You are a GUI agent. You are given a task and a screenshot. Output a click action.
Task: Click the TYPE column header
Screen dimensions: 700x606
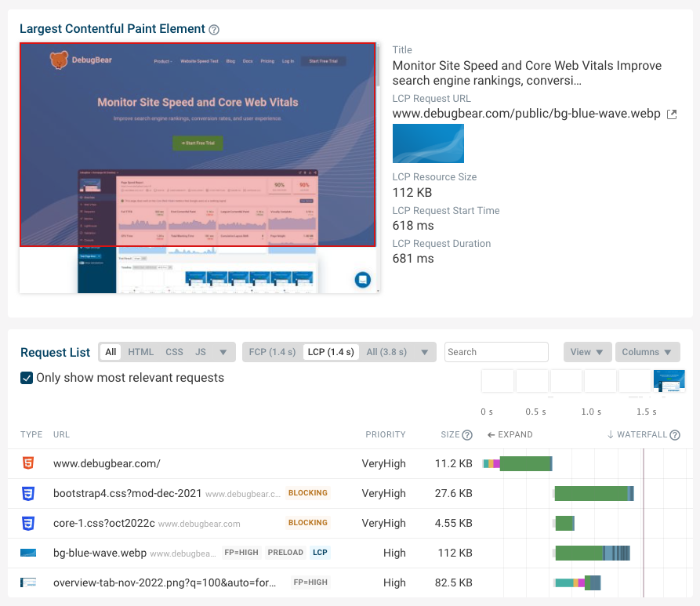click(x=31, y=434)
